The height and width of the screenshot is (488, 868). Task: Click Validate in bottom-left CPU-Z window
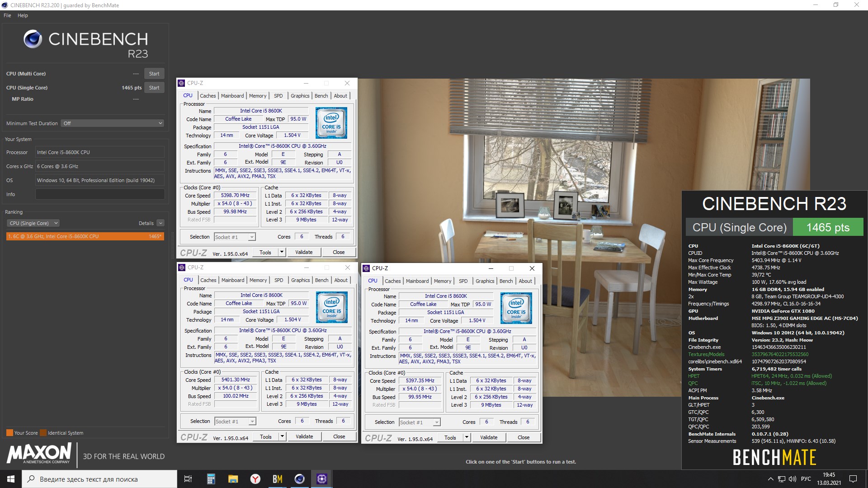click(304, 436)
